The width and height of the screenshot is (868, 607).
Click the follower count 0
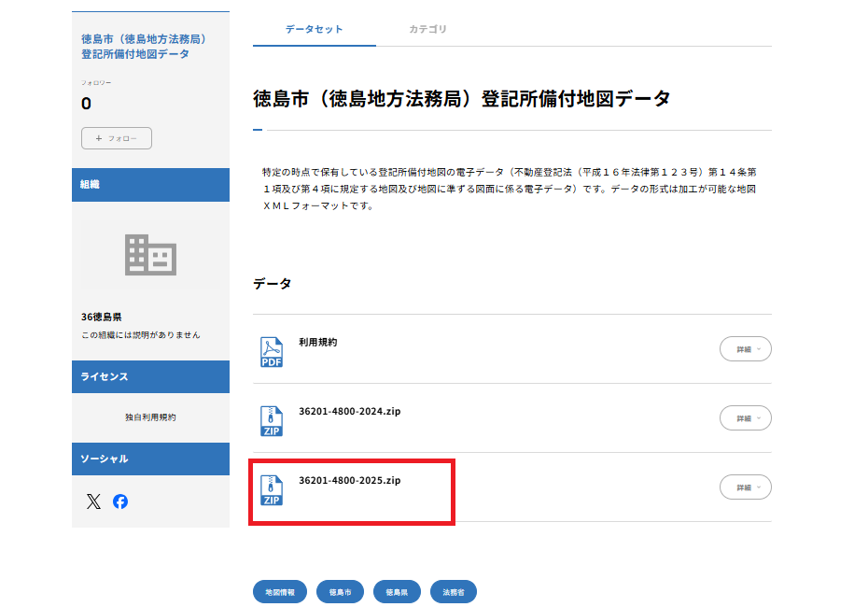tap(87, 104)
